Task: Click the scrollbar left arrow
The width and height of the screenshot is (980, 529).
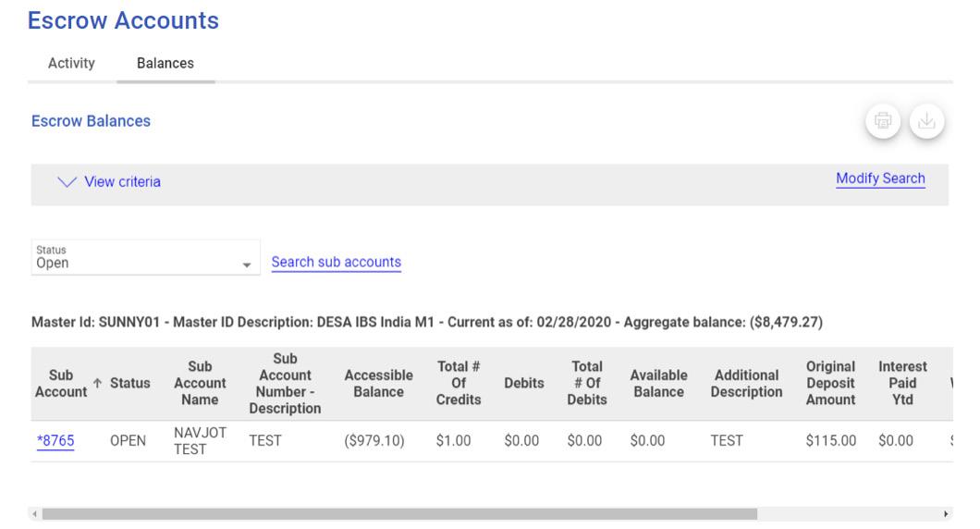Action: (x=35, y=513)
